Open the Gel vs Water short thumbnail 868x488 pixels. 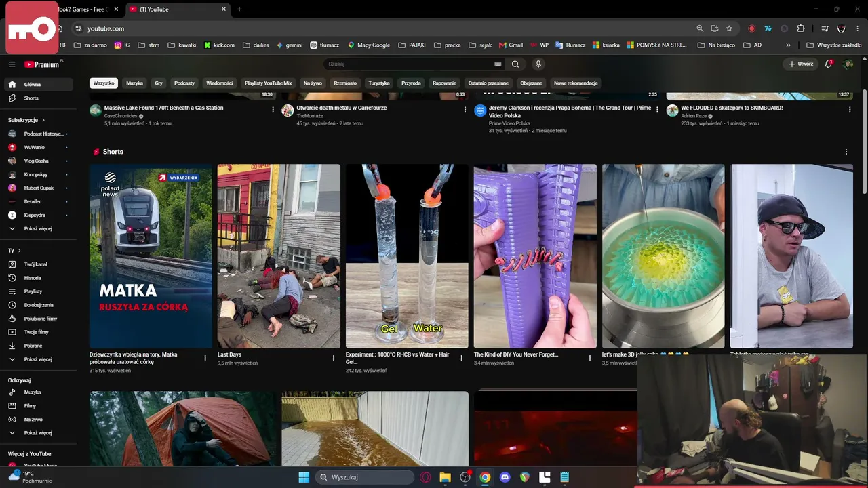tap(407, 256)
